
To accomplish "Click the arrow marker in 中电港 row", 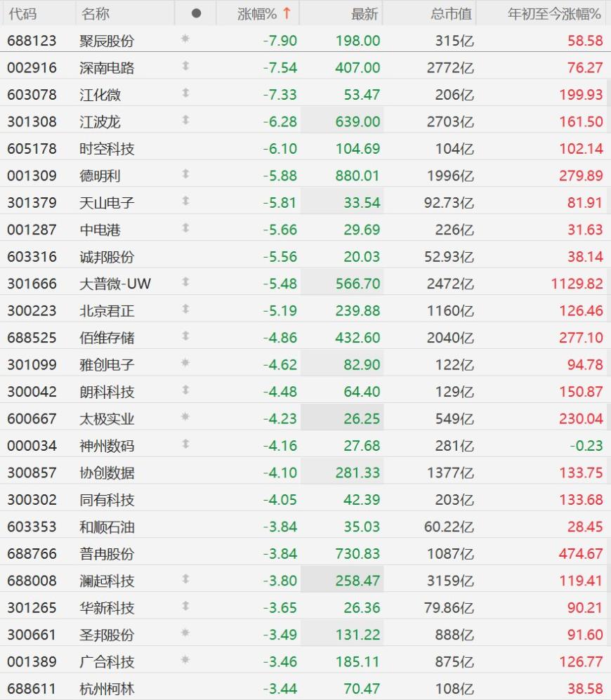I will pos(186,228).
